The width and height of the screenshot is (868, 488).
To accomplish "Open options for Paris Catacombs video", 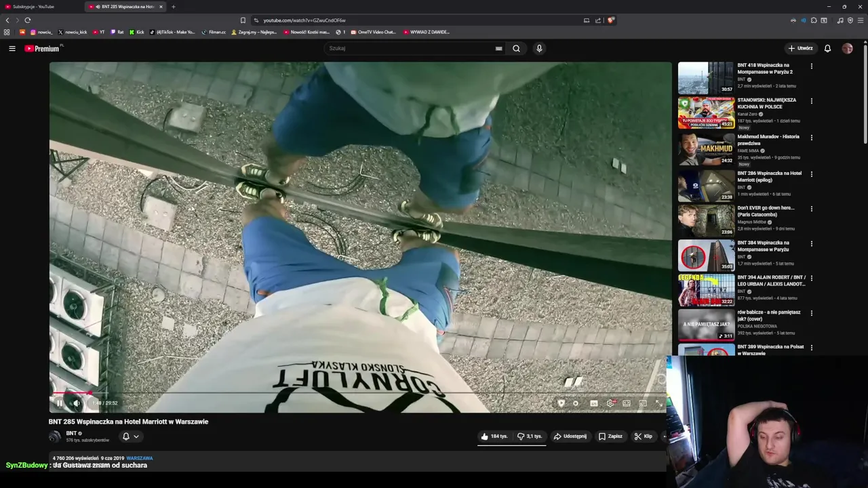I will pos(811,209).
